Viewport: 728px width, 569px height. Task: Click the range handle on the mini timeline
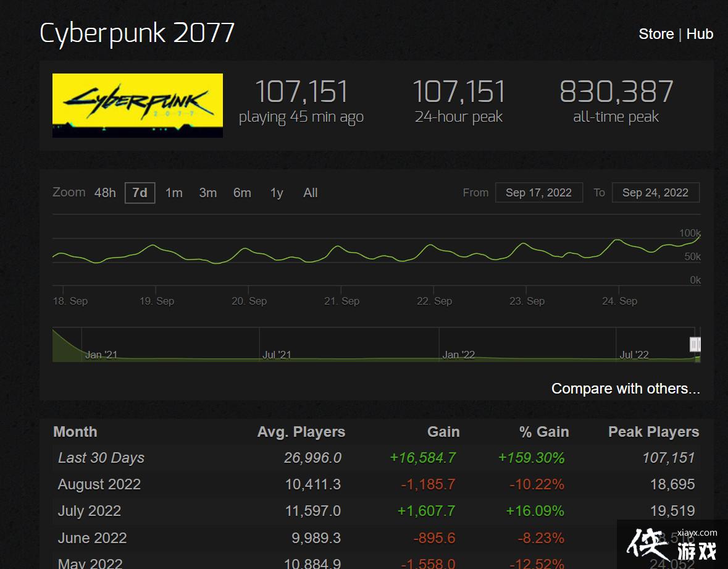tap(695, 344)
